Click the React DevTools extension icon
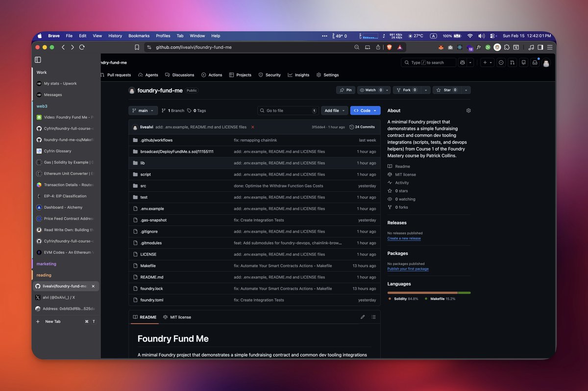The image size is (588, 391). click(460, 48)
